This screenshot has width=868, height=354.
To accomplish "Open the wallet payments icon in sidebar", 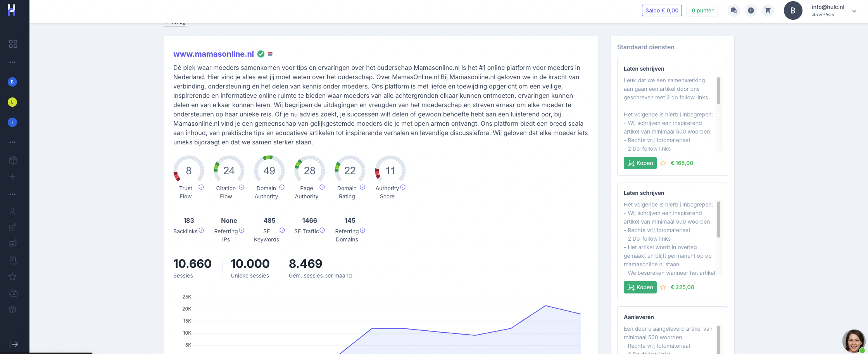I will coord(13,293).
